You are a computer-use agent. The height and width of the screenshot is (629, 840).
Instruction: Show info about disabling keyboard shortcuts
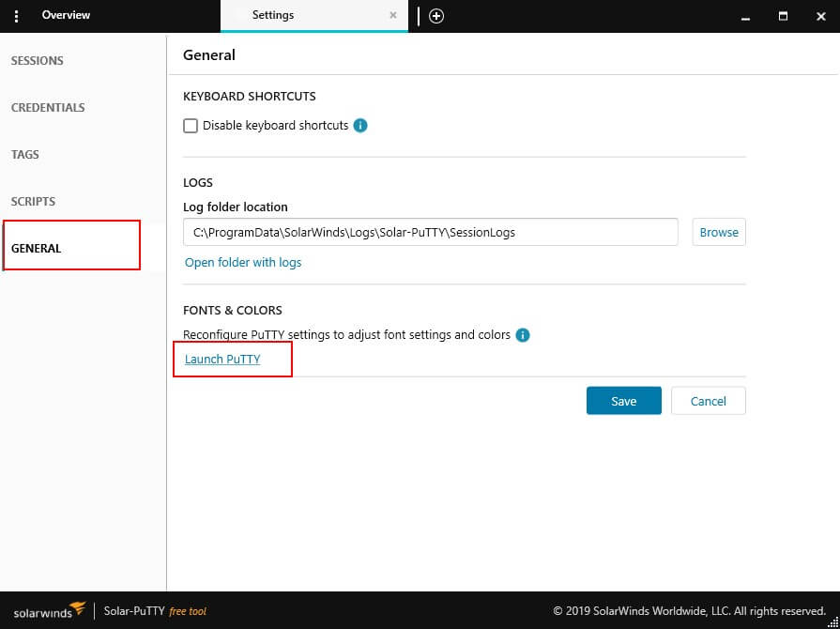[360, 126]
